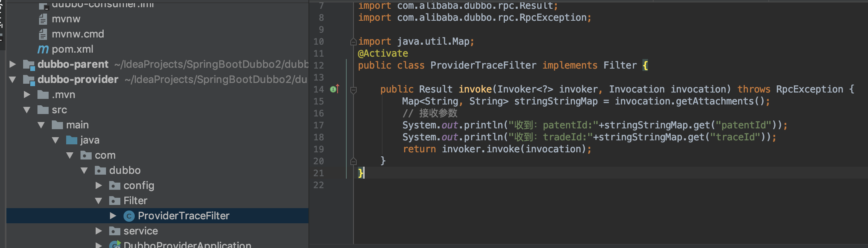Select mvnw.cmd in the project tree
The image size is (868, 248).
pos(157,34)
